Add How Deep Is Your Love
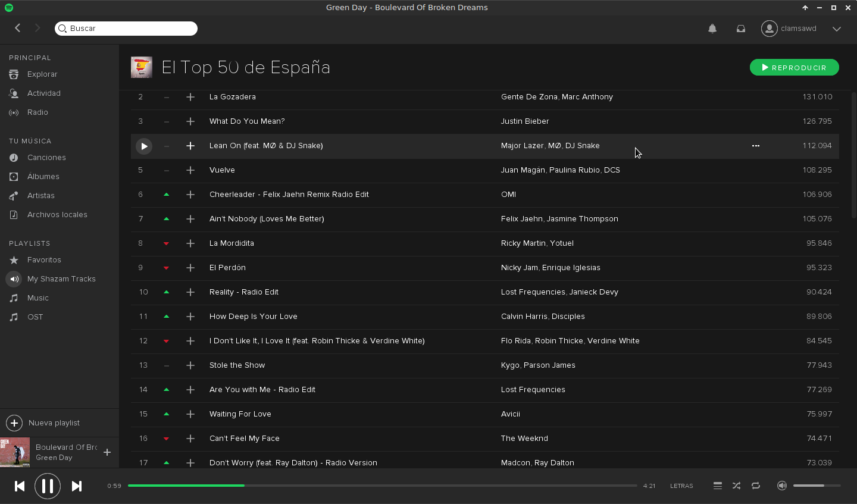Viewport: 857px width, 504px height. pos(190,317)
